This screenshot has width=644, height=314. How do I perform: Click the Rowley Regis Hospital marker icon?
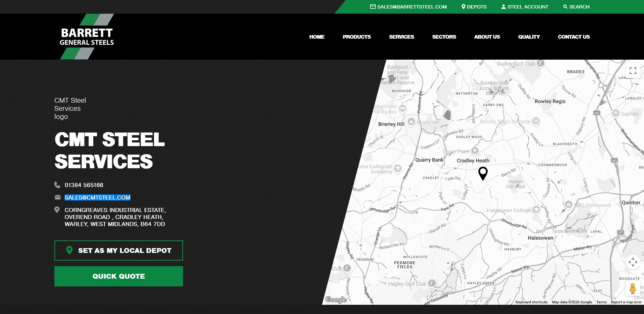(536, 121)
